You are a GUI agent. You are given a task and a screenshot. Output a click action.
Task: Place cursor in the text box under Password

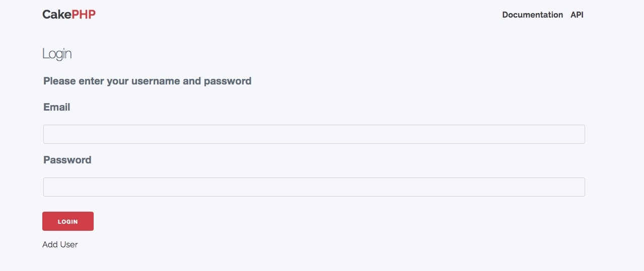coord(314,187)
